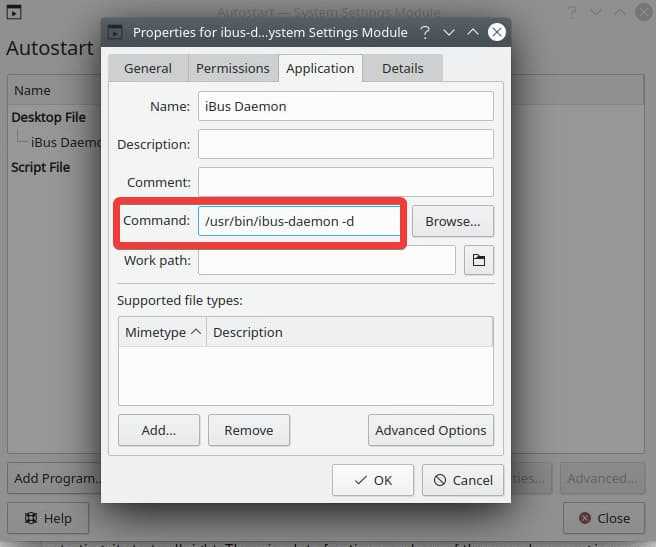
Task: Select the Details tab
Action: coord(402,68)
